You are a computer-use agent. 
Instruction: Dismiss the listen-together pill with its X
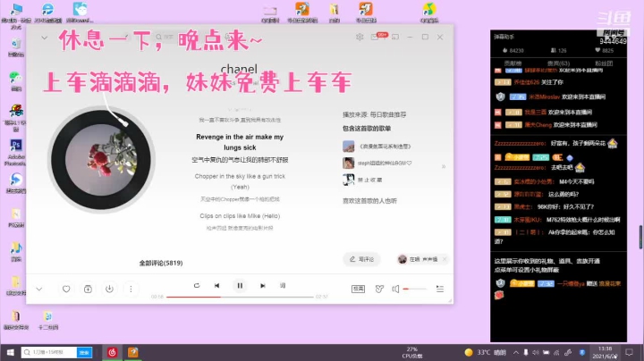(x=445, y=259)
